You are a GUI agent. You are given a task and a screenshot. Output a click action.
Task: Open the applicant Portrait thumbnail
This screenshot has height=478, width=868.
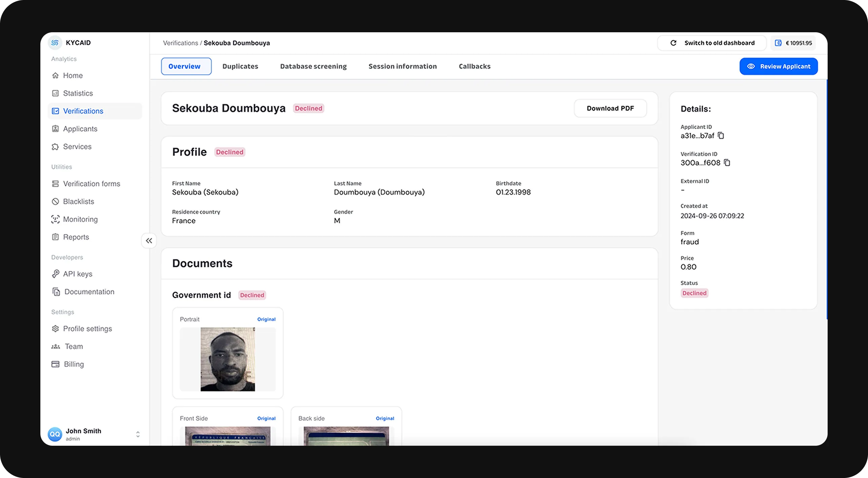tap(227, 359)
